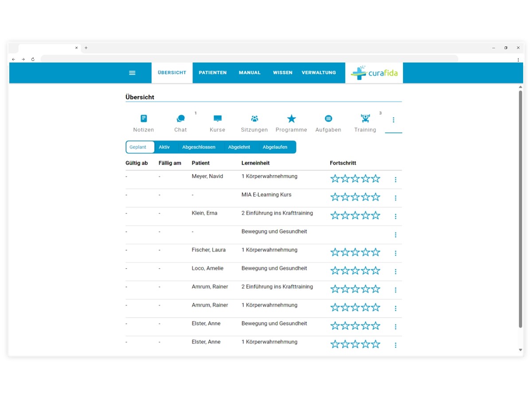The width and height of the screenshot is (532, 399).
Task: Click MIA E-Learning Kurs learning unit
Action: [266, 195]
